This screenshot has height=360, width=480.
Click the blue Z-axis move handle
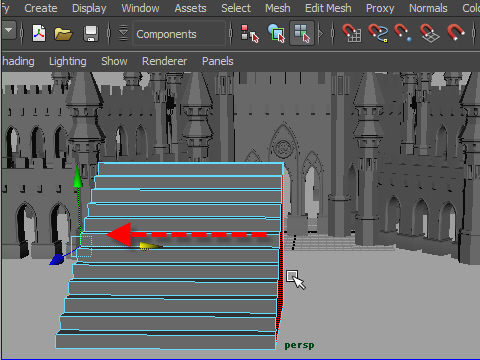(x=56, y=259)
